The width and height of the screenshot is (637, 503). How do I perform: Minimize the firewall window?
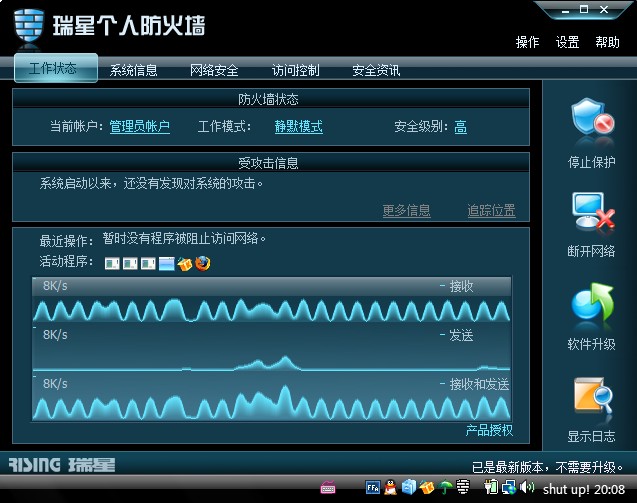(566, 10)
